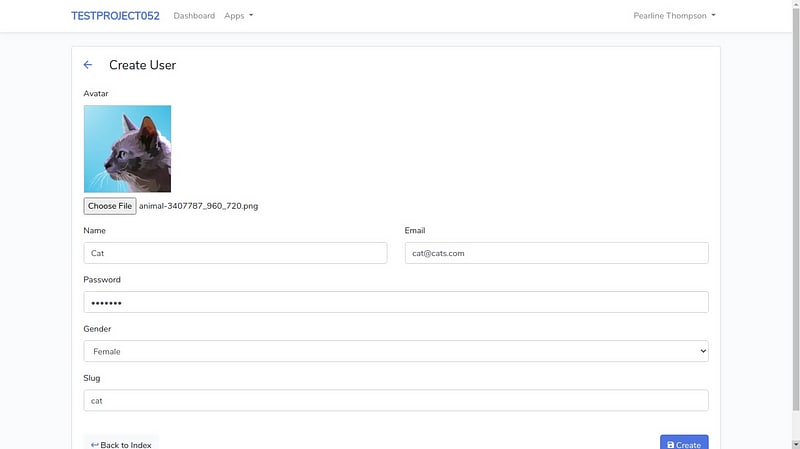Click the Slug label
The image size is (800, 449).
pyautogui.click(x=92, y=378)
